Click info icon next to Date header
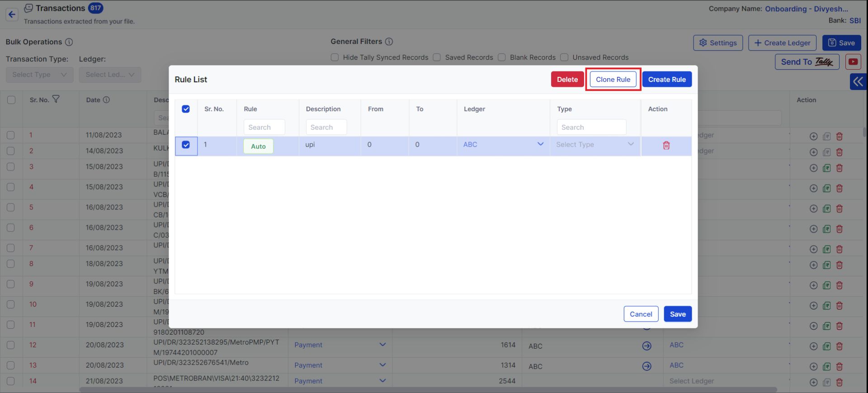Image resolution: width=868 pixels, height=393 pixels. 106,100
